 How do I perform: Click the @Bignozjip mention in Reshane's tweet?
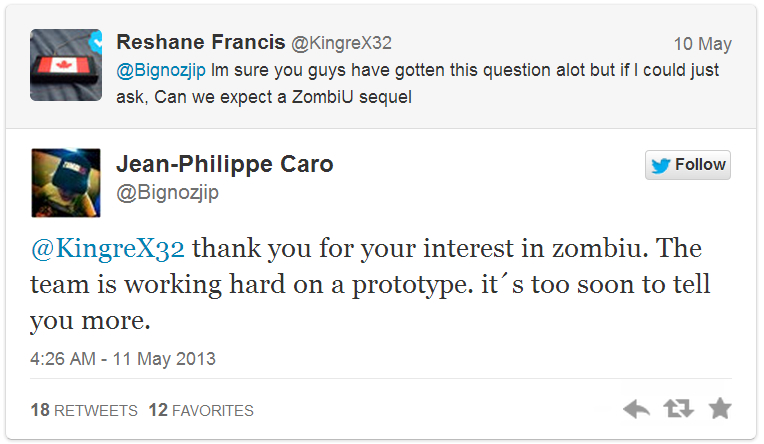[160, 72]
